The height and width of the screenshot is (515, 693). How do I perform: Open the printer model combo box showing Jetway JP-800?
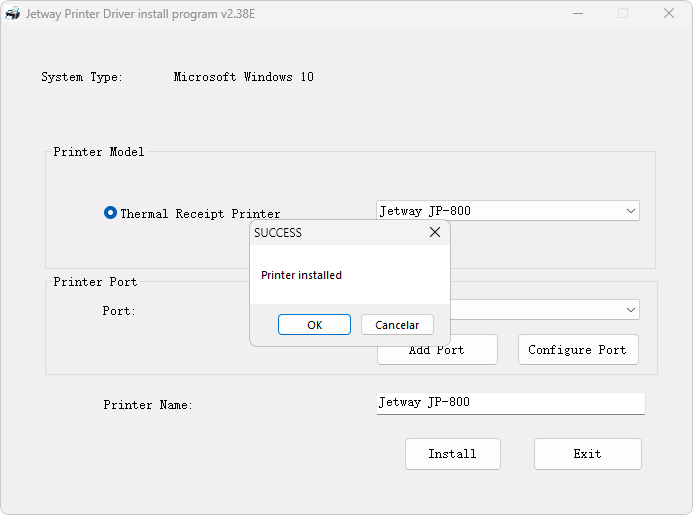pyautogui.click(x=508, y=211)
